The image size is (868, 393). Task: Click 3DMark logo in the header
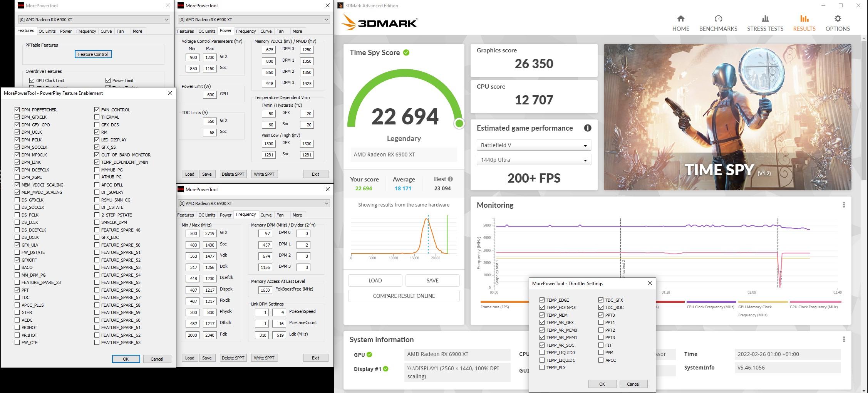(x=379, y=22)
